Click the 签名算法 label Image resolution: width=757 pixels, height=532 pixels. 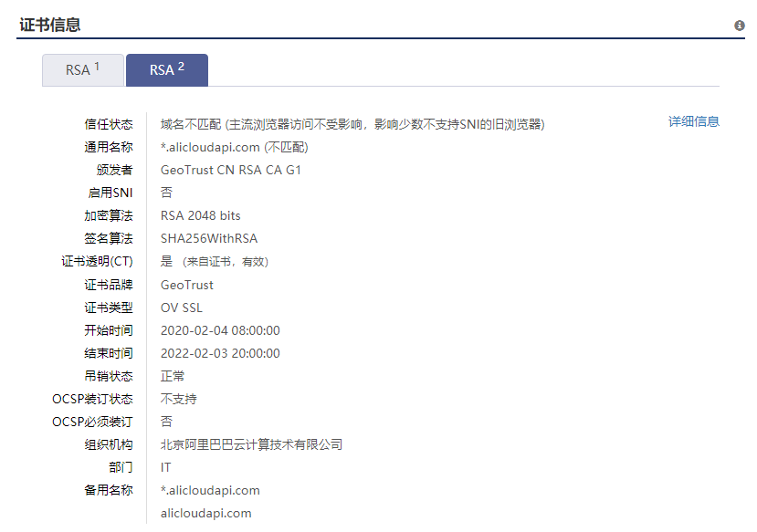point(109,238)
